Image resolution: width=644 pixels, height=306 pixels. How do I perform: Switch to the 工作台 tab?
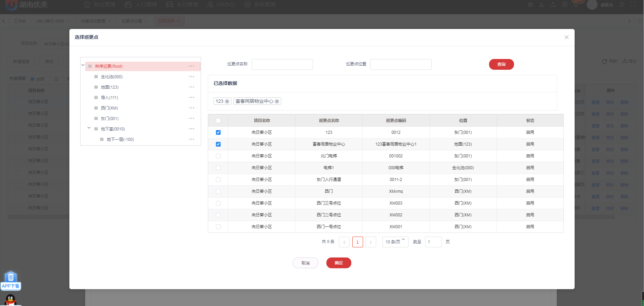(20, 21)
